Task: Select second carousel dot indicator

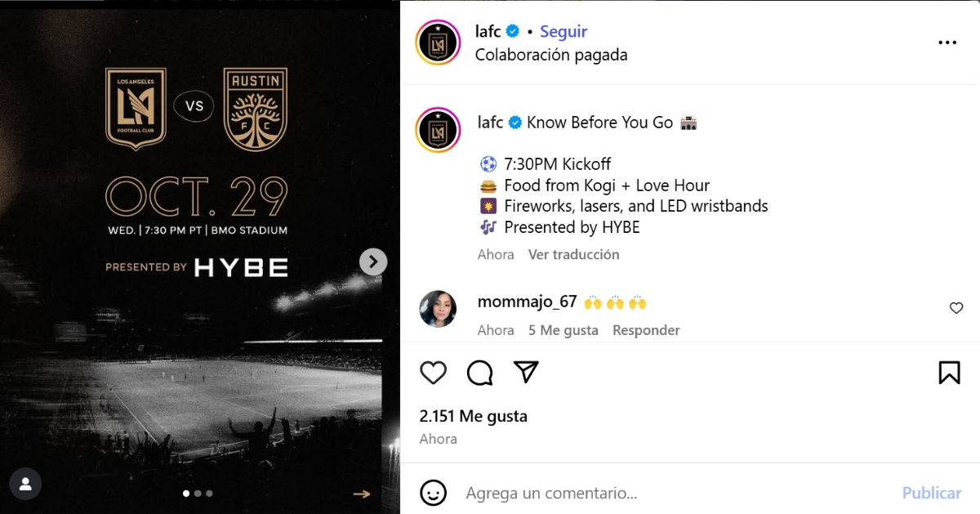Action: 198,494
